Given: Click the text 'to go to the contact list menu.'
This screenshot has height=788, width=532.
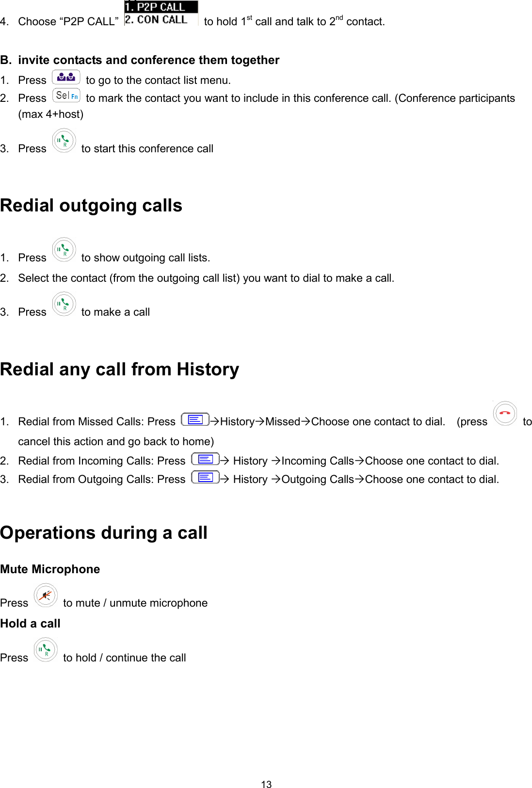Looking at the screenshot, I should click(158, 80).
